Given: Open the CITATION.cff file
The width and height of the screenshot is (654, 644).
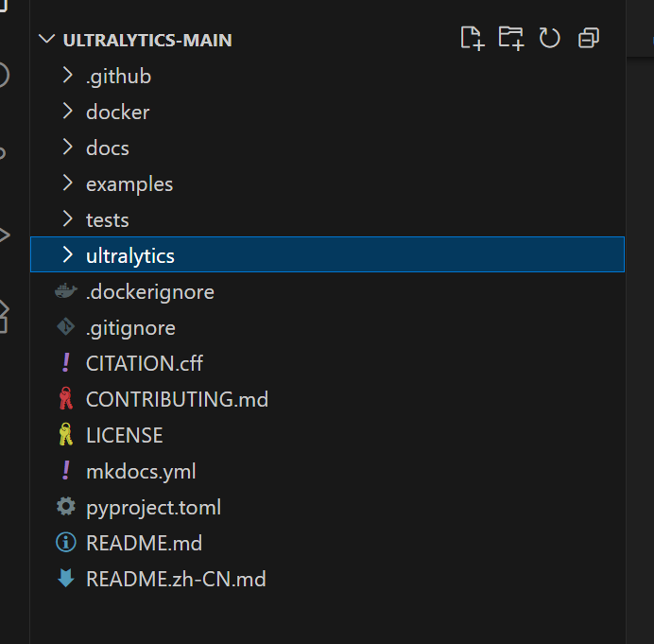Looking at the screenshot, I should [145, 363].
